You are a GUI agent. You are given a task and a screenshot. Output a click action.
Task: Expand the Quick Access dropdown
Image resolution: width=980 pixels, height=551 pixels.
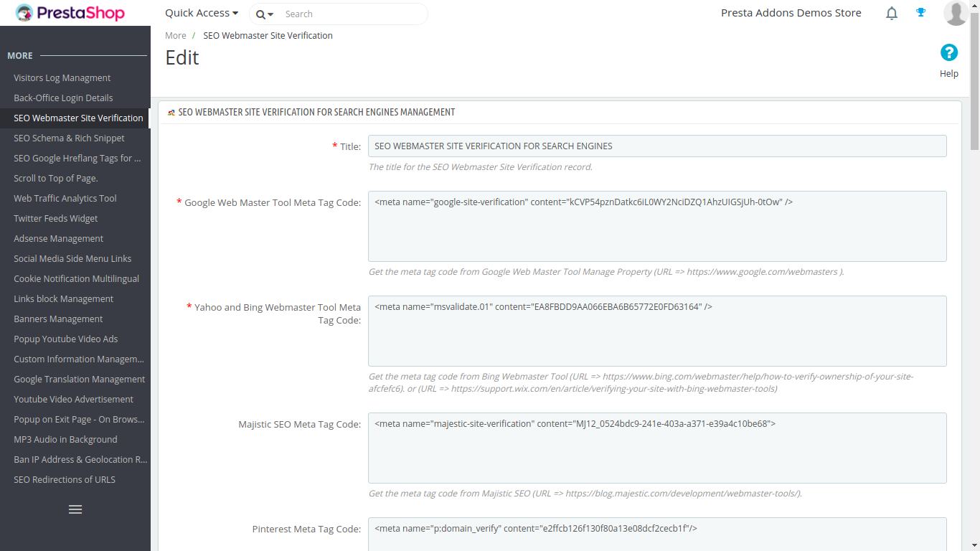202,13
